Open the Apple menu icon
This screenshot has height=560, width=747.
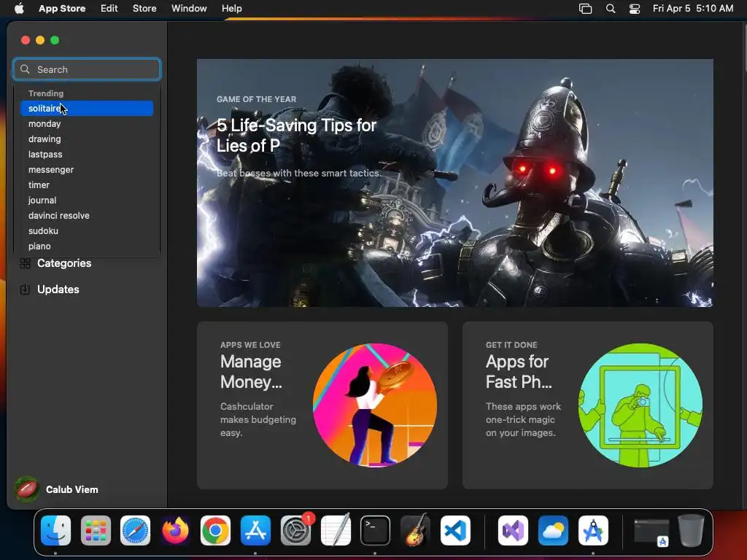pos(19,8)
